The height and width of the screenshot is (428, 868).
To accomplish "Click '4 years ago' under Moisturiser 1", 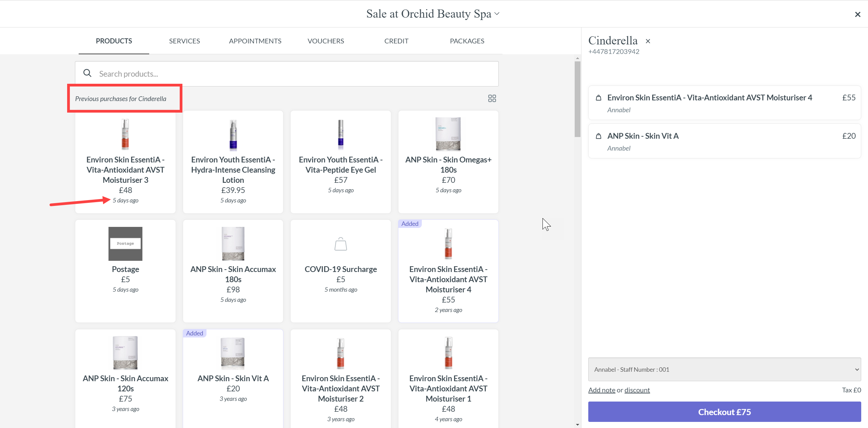I will [x=448, y=419].
